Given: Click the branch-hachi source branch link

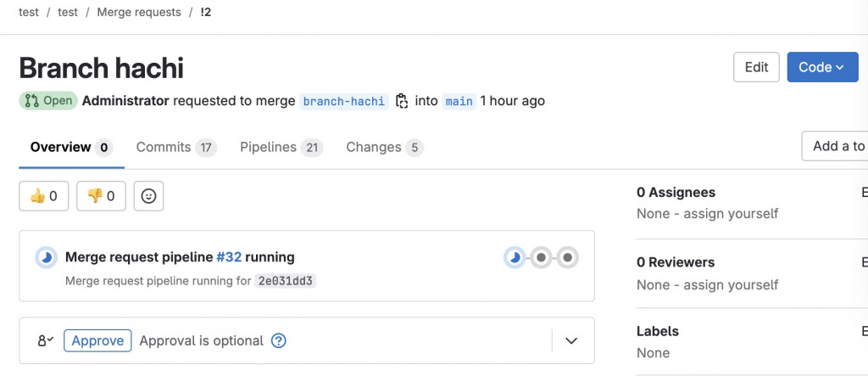Looking at the screenshot, I should pyautogui.click(x=344, y=101).
